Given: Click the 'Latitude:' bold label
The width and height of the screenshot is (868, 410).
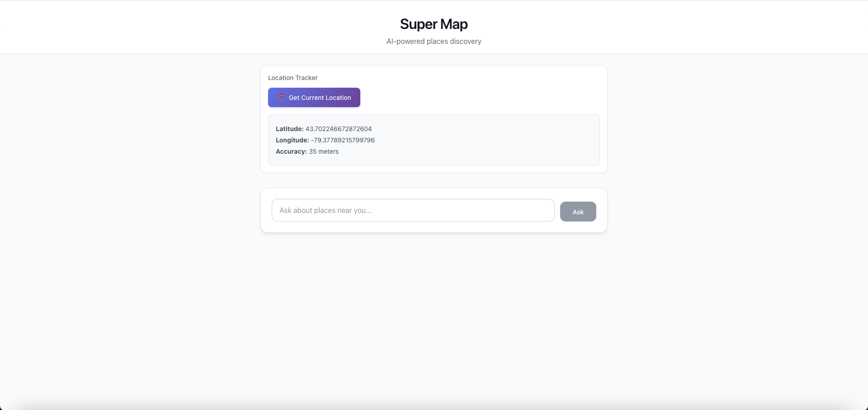Looking at the screenshot, I should 289,128.
